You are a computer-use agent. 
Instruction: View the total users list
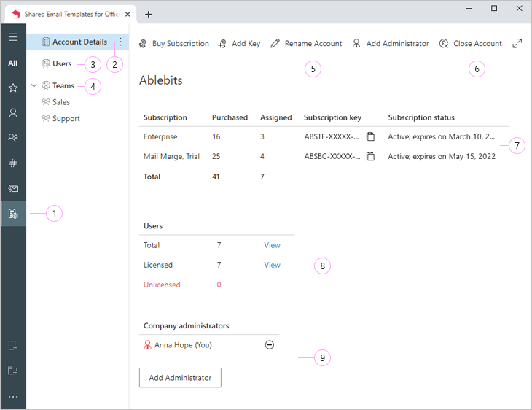tap(272, 245)
